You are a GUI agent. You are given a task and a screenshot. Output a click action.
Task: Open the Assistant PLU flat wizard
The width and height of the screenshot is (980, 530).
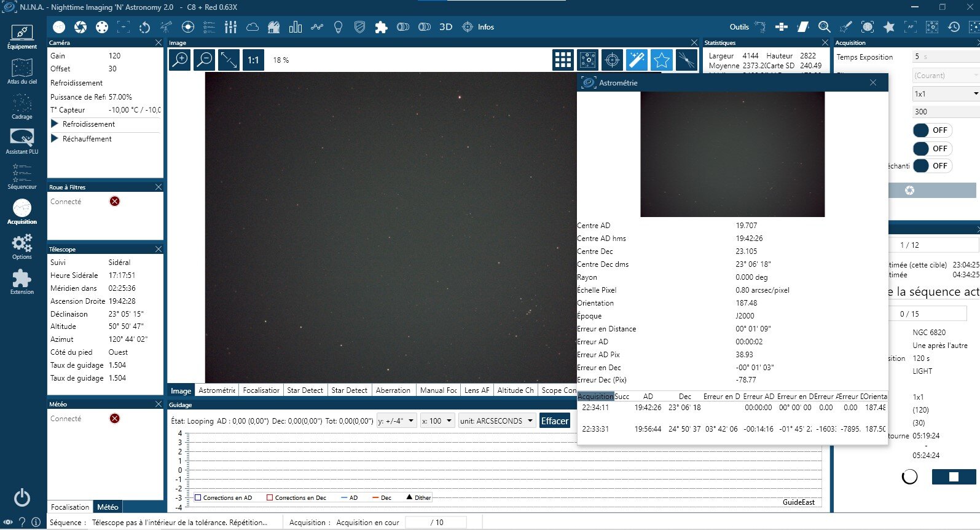click(22, 141)
